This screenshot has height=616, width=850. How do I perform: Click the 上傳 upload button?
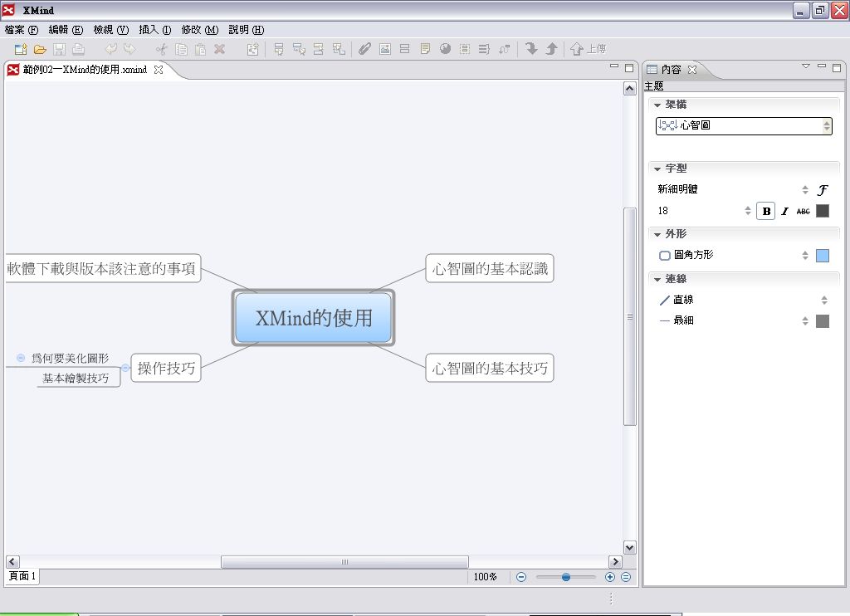coord(589,49)
